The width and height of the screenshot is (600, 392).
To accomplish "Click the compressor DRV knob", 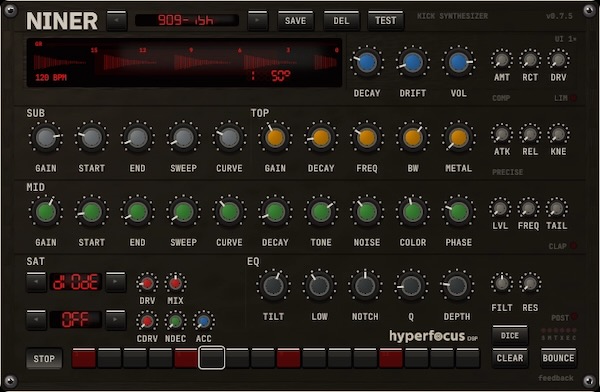I will 558,60.
